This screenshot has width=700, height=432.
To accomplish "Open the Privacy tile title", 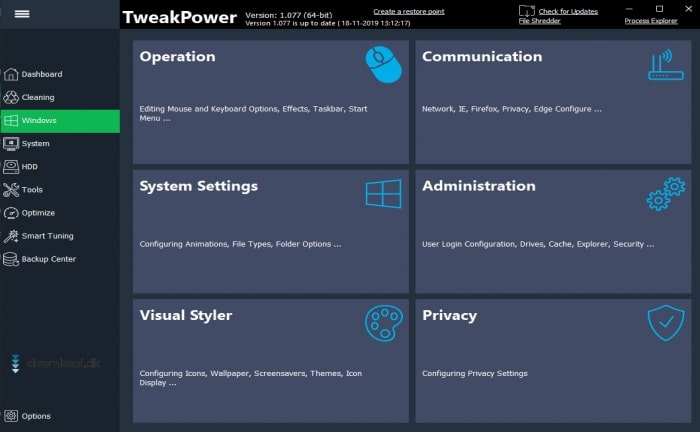I will (450, 316).
